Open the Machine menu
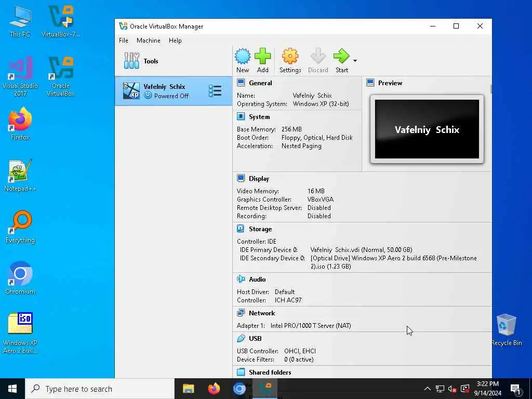This screenshot has height=399, width=532. point(148,41)
